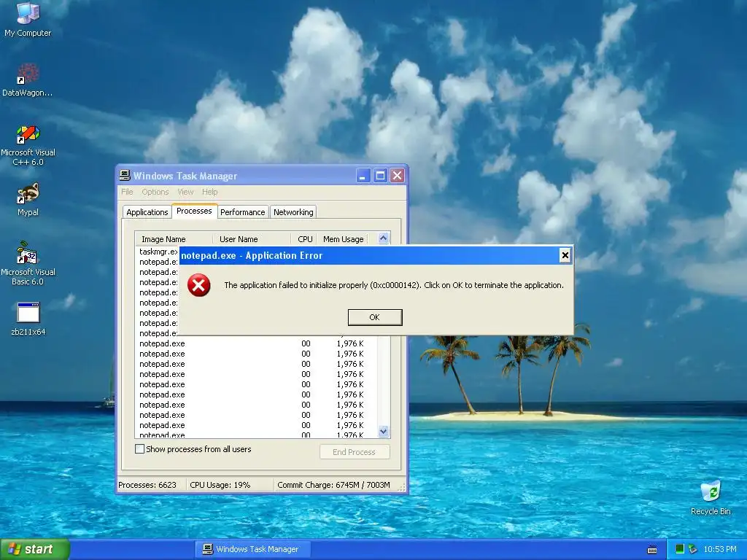Switch to the Processes tab

point(194,211)
